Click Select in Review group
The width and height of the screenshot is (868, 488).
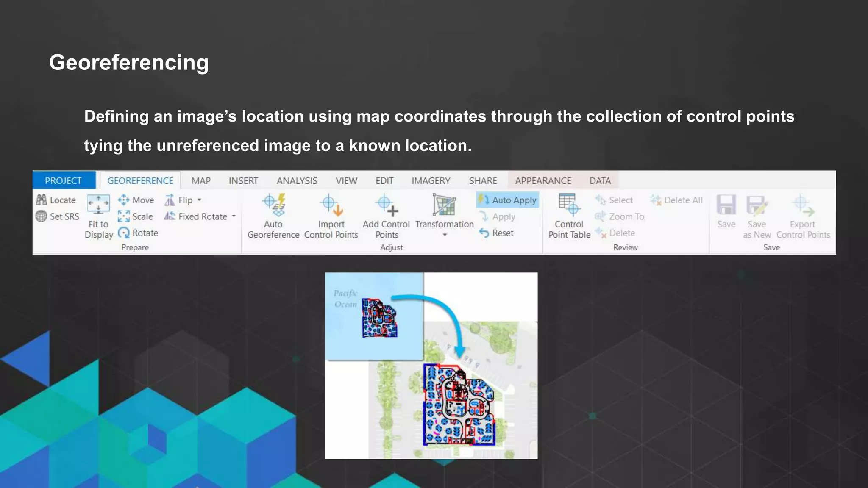tap(614, 200)
